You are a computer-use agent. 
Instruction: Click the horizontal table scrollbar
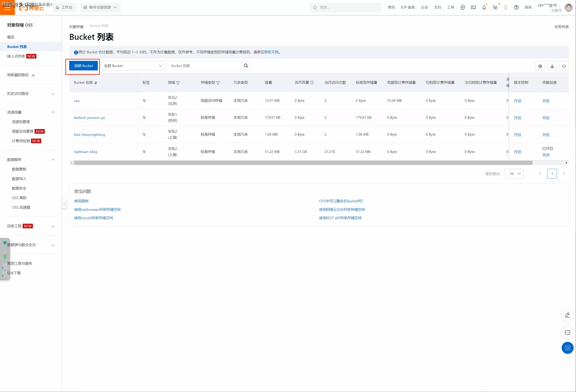pos(303,163)
